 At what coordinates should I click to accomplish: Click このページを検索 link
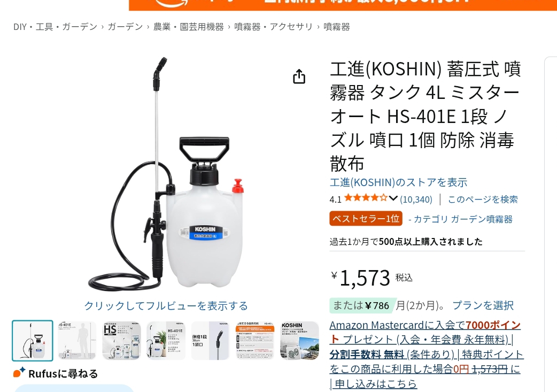coord(483,199)
